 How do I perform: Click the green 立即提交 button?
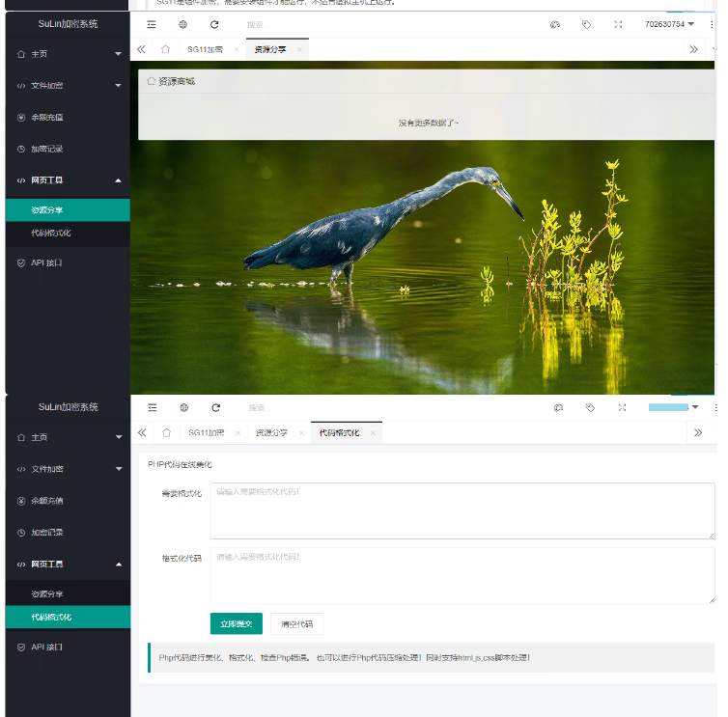pos(236,623)
